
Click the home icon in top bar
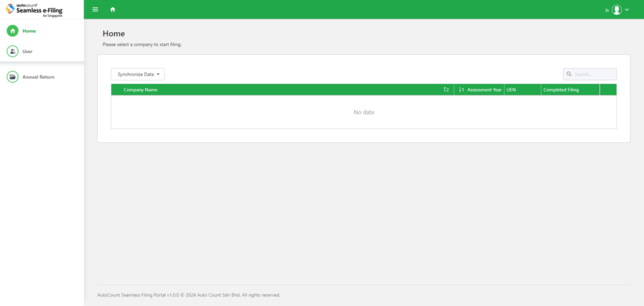(x=113, y=10)
